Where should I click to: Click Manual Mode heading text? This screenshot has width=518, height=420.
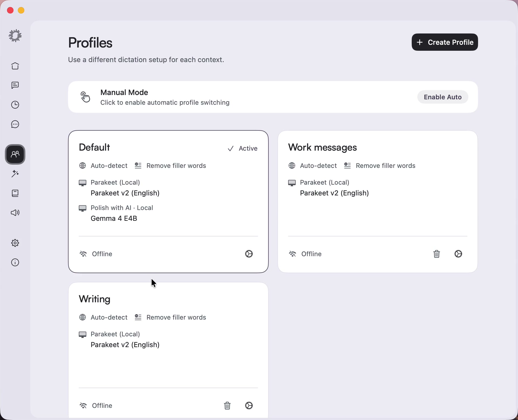[124, 93]
